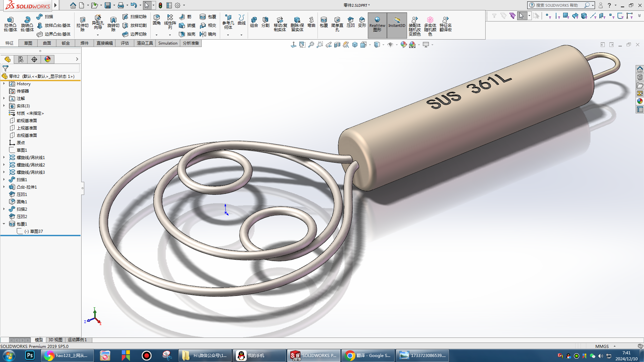Switch to the Simulation tab

pos(168,43)
